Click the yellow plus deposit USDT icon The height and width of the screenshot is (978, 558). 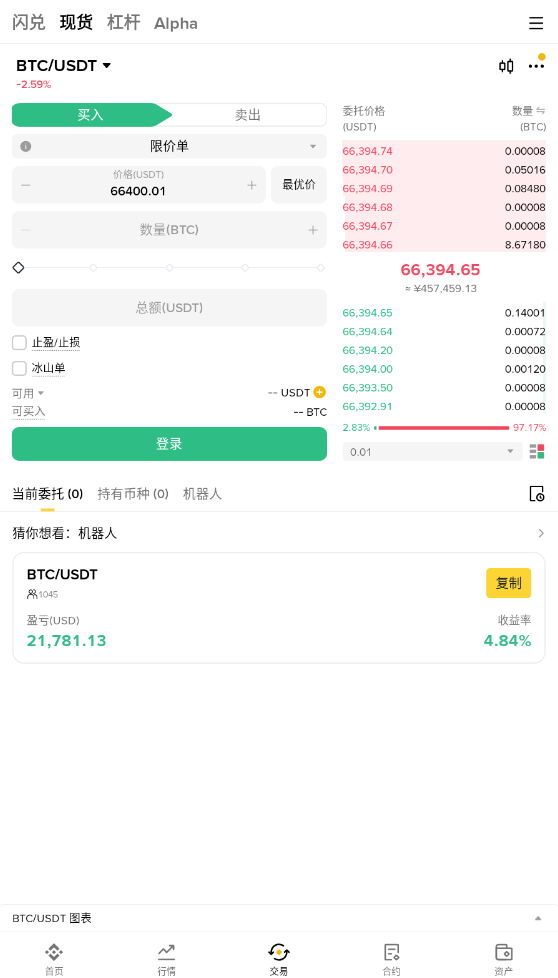320,392
